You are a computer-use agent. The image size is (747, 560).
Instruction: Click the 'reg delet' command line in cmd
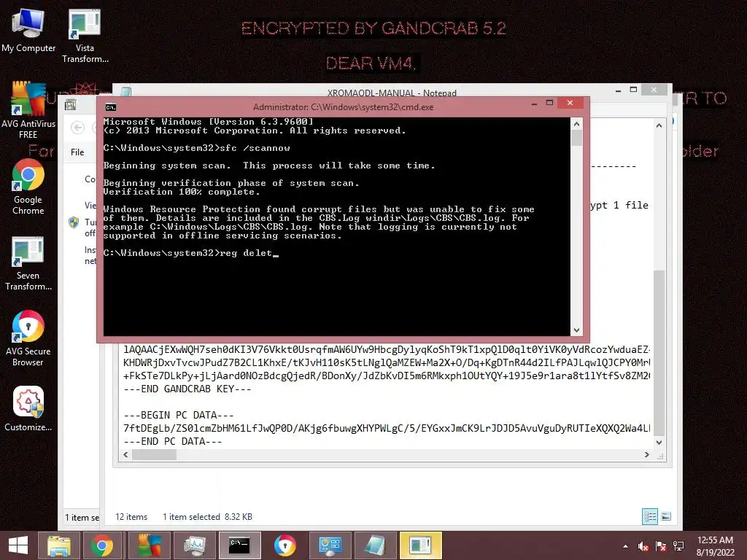[x=190, y=253]
